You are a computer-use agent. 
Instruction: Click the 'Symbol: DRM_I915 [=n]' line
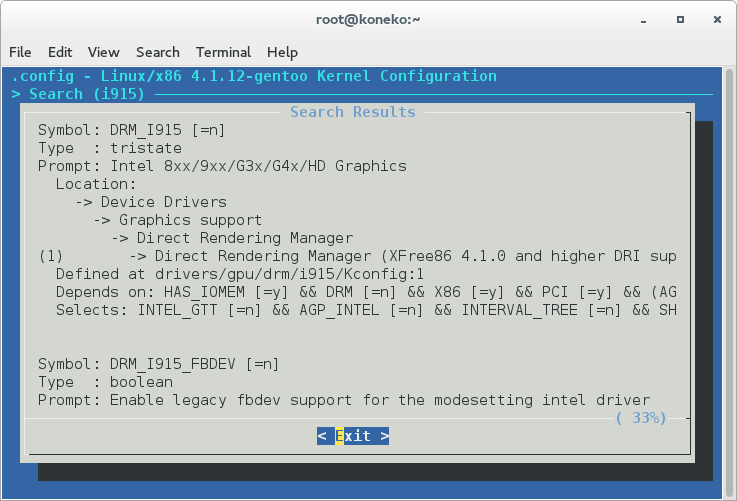[132, 130]
